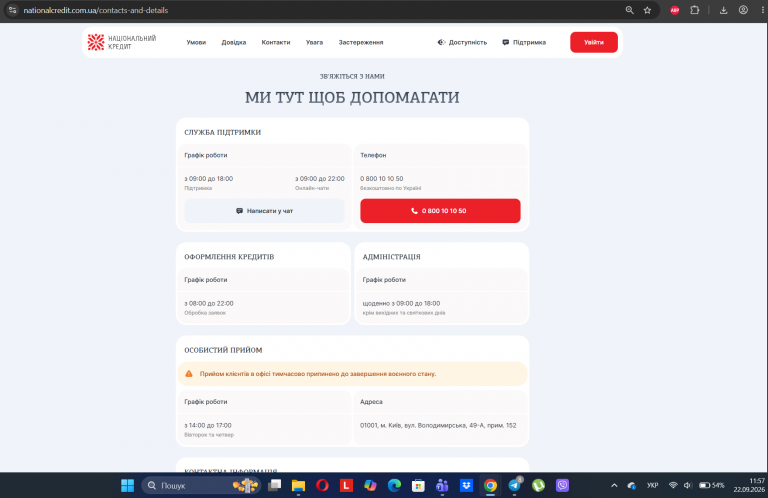This screenshot has height=498, width=768.
Task: Open the site information icon in address bar
Action: (12, 10)
